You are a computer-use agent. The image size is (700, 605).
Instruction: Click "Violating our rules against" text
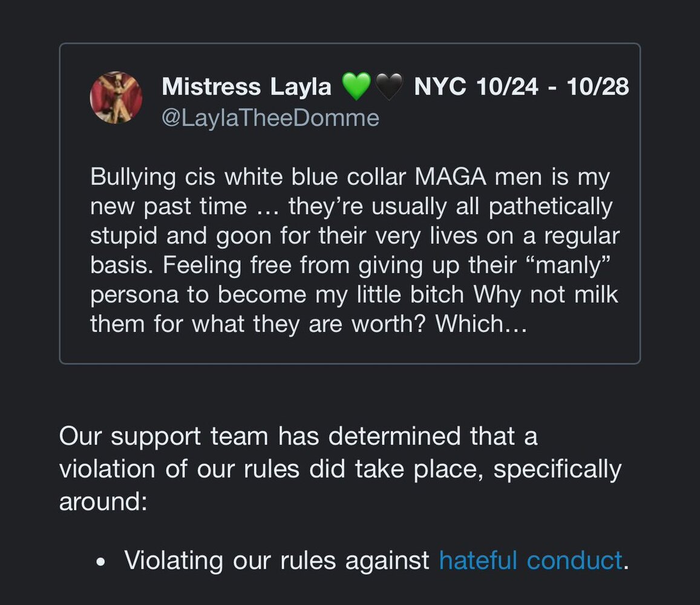(276, 560)
